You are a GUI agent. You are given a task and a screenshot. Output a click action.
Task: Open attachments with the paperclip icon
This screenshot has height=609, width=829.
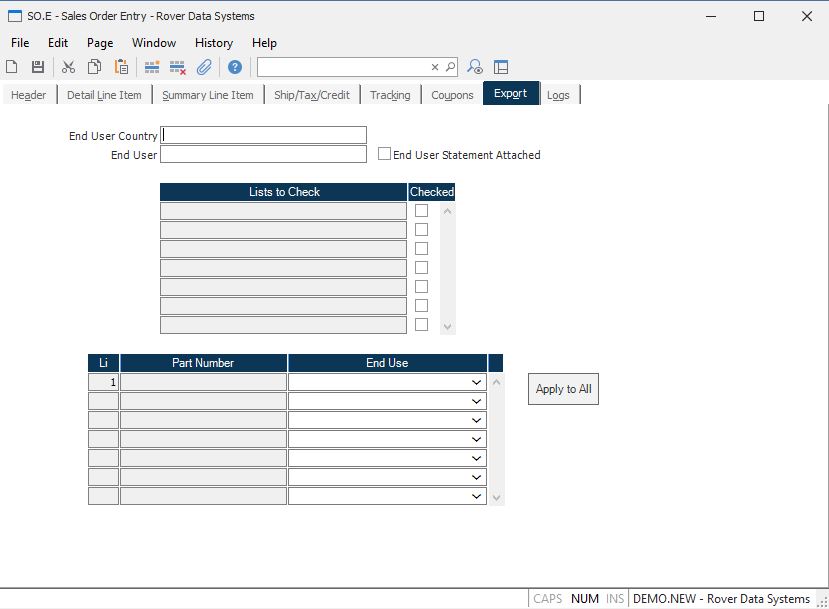[204, 67]
